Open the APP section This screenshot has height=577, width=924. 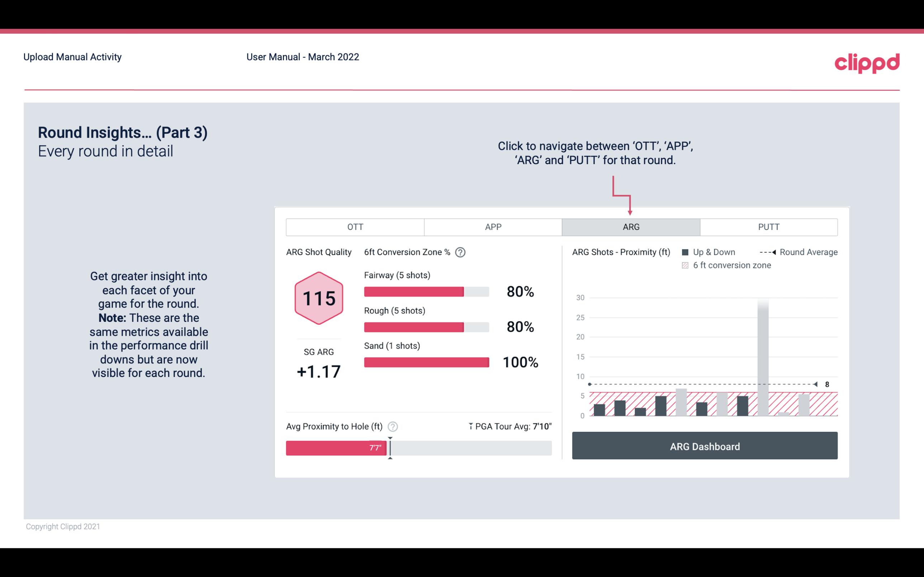(492, 227)
